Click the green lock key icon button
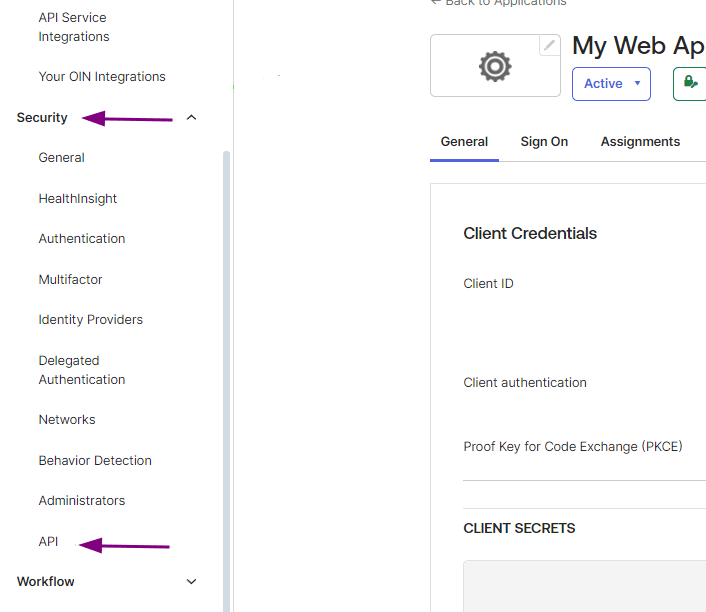This screenshot has height=612, width=706. [690, 83]
